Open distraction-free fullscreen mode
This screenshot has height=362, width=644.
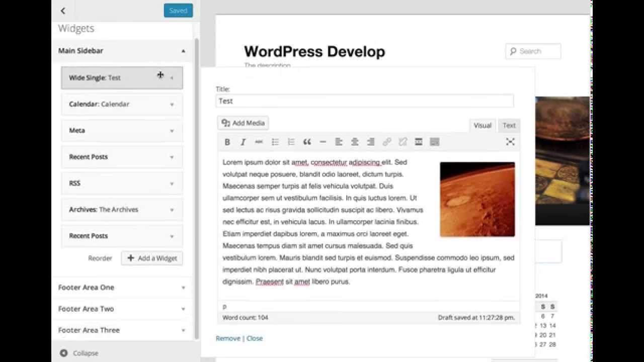coord(510,142)
